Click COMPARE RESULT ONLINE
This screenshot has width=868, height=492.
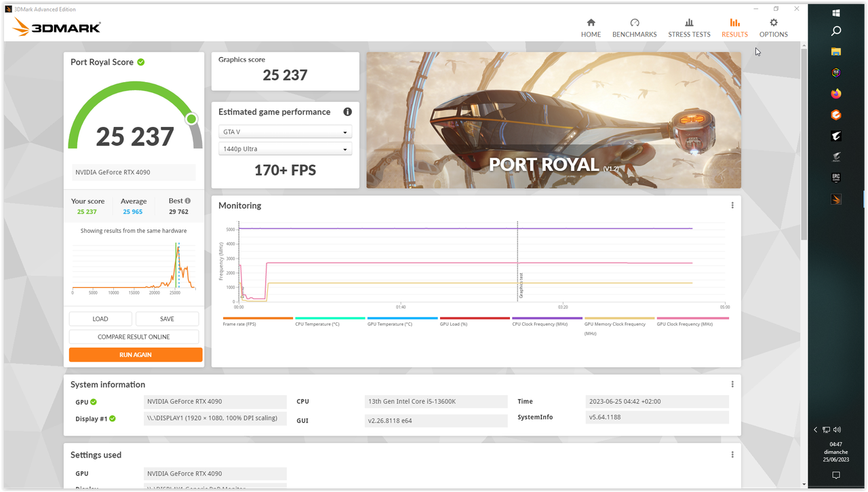pos(134,337)
